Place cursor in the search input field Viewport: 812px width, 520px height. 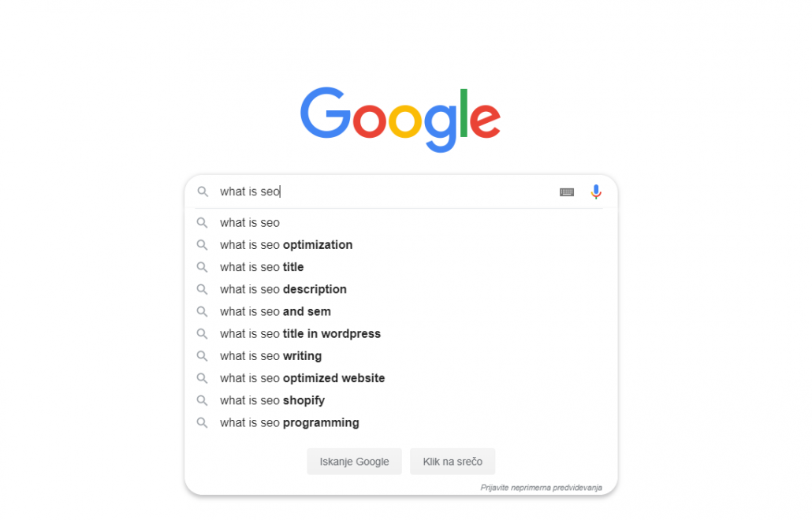coord(355,191)
